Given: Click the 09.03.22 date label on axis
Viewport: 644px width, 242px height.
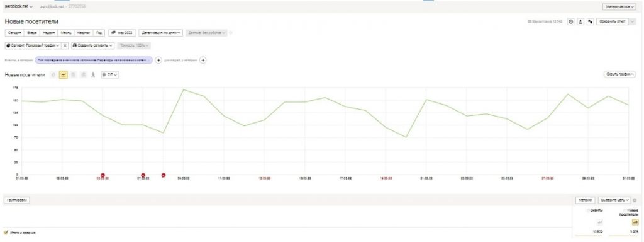Looking at the screenshot, I should (183, 178).
